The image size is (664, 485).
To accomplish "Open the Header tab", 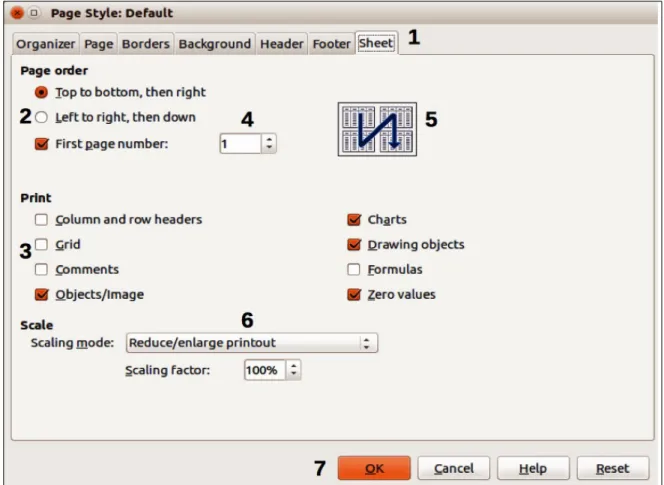I will pos(282,44).
